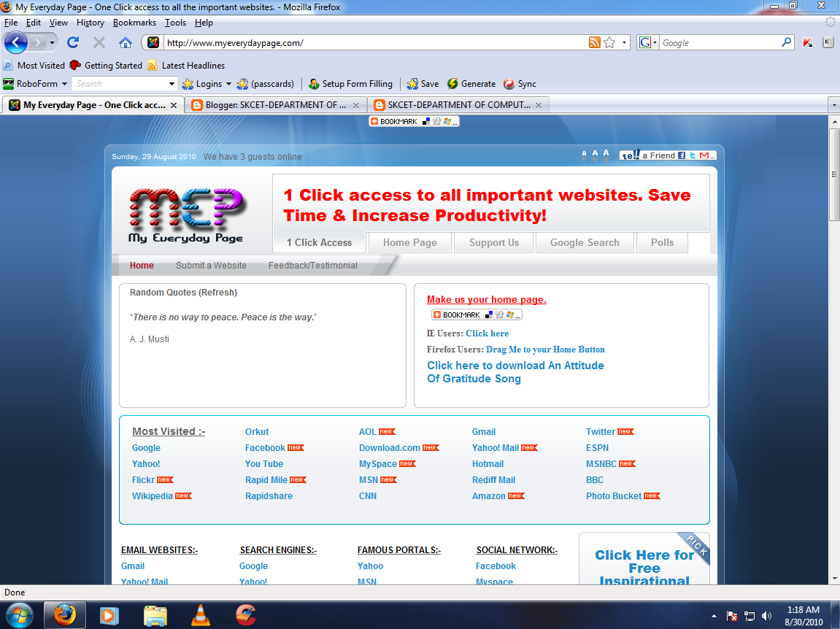Click the RoboForm Save icon

(423, 84)
